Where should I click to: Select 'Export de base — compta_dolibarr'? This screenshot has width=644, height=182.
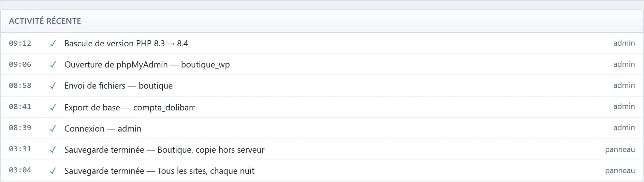tap(130, 107)
